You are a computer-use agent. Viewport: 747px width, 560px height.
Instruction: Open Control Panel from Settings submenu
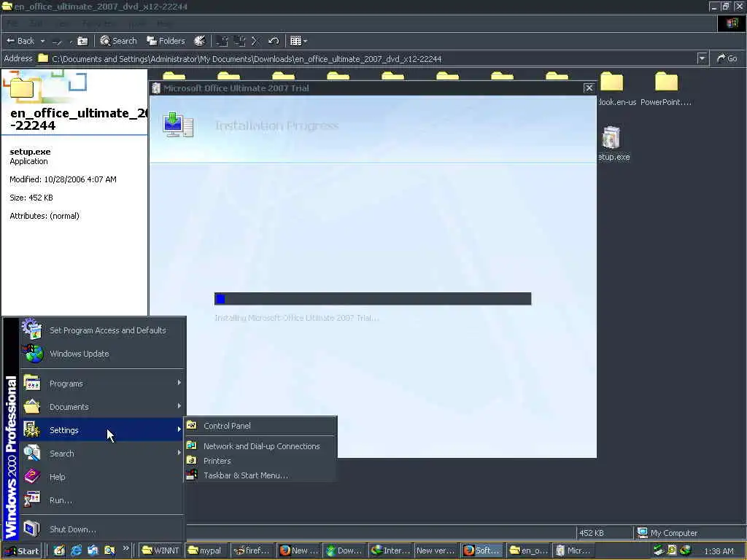point(260,426)
